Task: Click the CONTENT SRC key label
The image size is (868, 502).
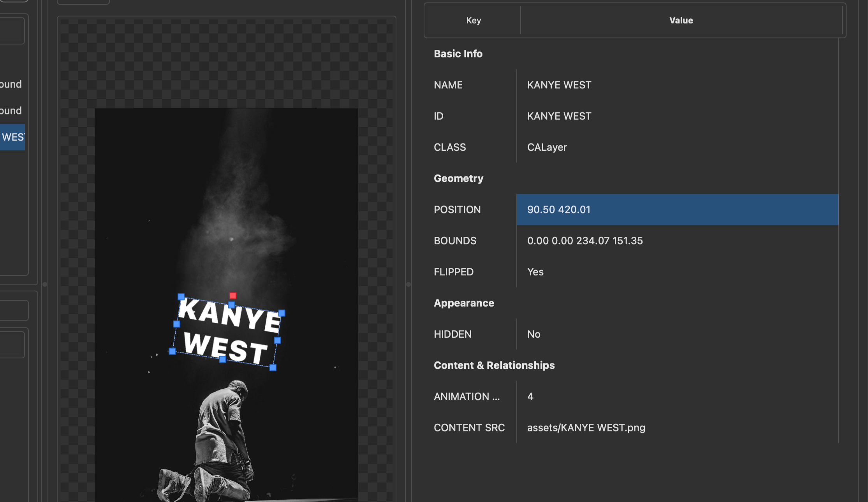Action: (x=469, y=428)
